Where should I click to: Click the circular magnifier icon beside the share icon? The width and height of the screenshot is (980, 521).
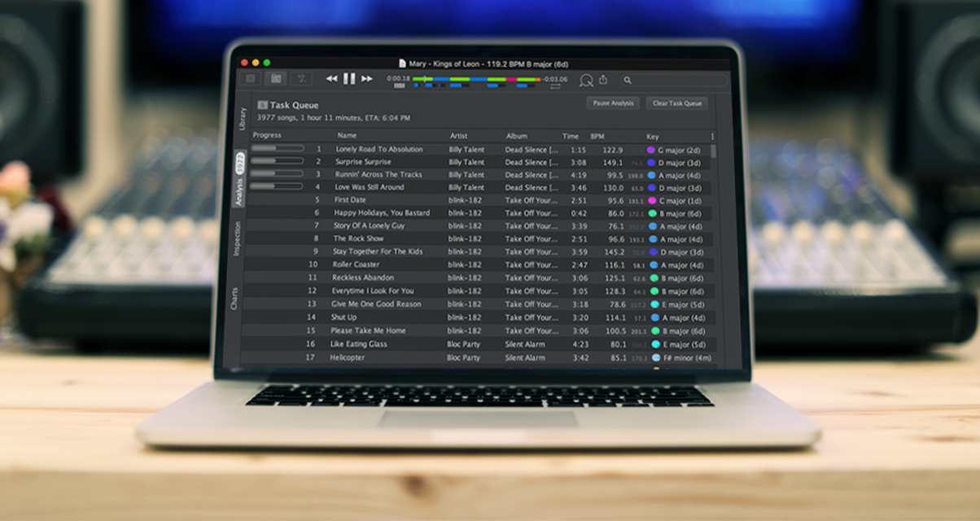tap(586, 81)
